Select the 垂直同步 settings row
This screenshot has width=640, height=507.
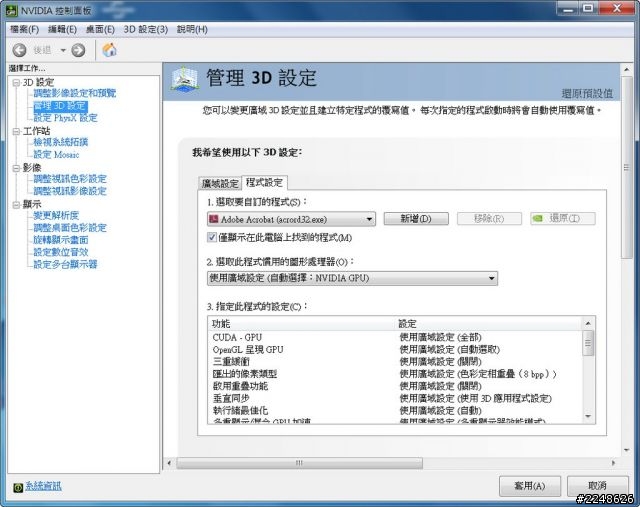[x=395, y=398]
